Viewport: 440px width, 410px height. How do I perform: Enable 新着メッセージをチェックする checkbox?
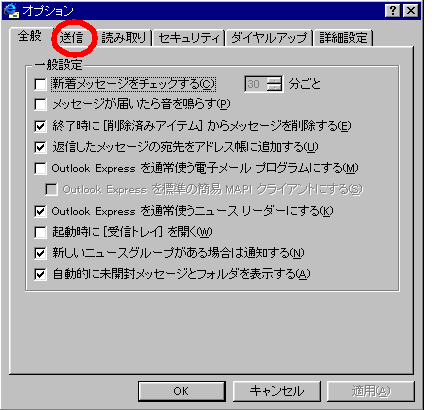40,84
